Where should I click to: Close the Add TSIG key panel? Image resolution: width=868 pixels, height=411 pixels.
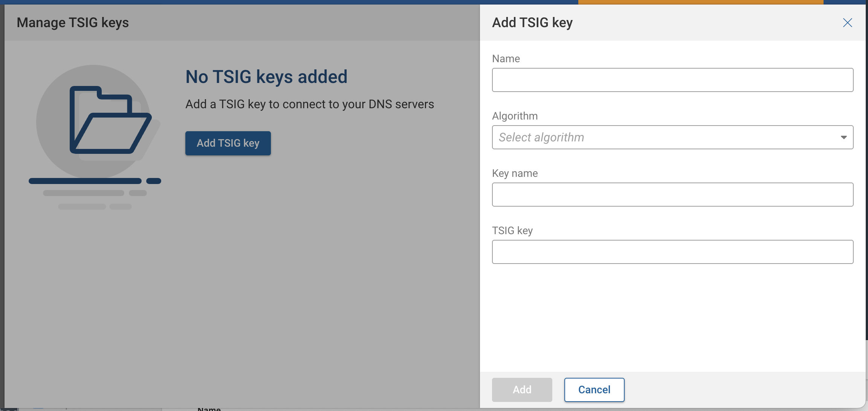coord(848,23)
